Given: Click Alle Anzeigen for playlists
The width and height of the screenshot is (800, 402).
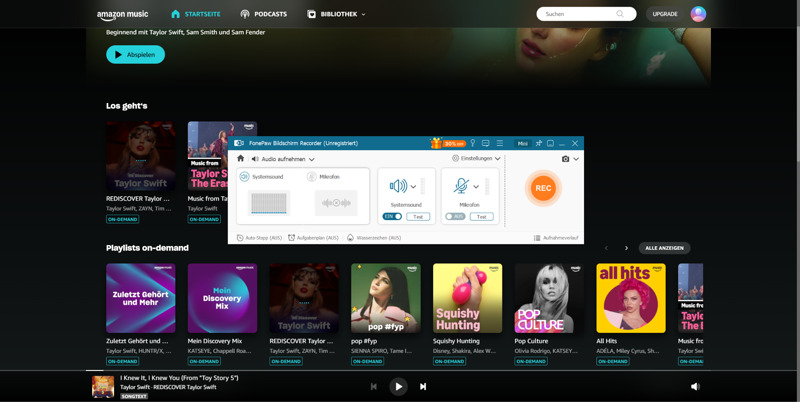Looking at the screenshot, I should [x=664, y=248].
